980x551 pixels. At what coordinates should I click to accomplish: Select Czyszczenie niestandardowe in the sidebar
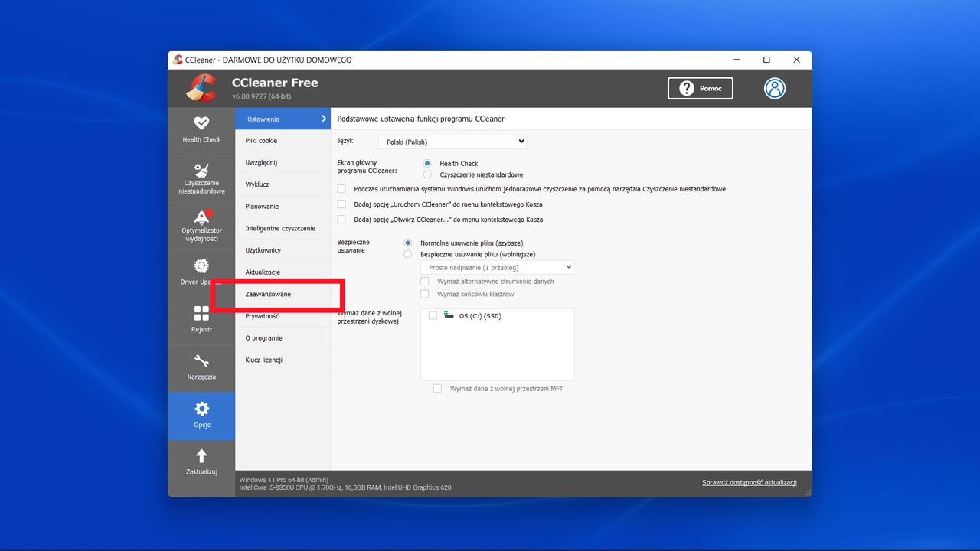pos(201,178)
